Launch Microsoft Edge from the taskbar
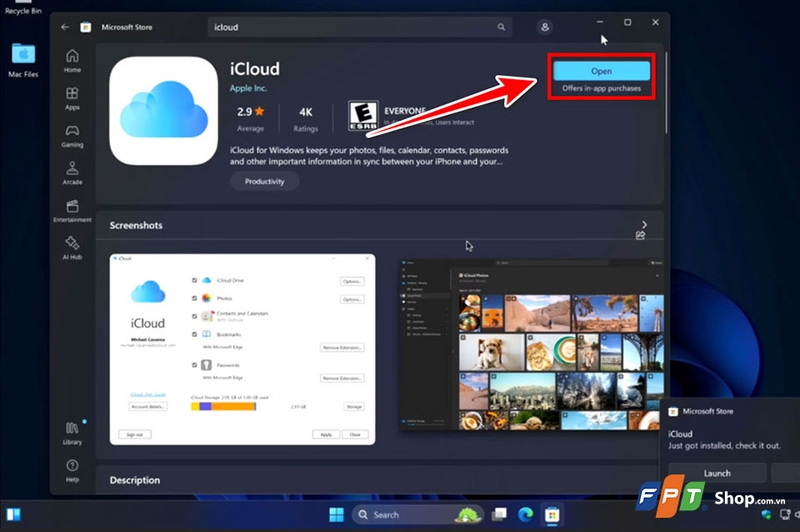Screen dimensions: 800x532 (526, 515)
